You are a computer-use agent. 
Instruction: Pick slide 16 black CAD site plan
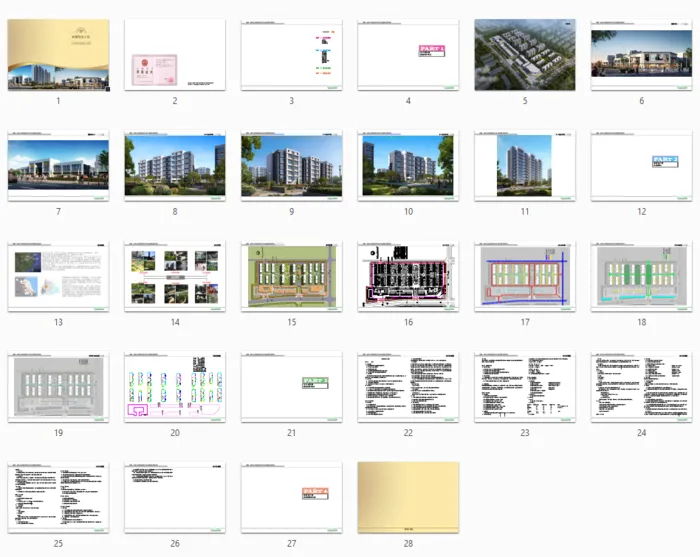tap(408, 276)
